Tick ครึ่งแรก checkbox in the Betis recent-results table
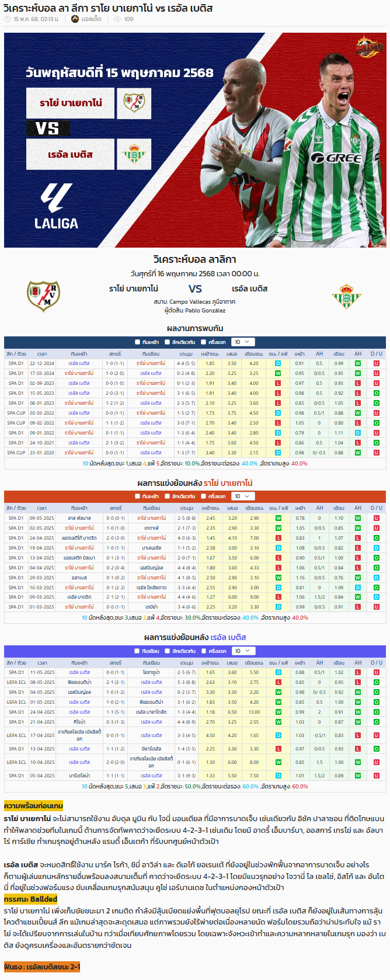 (204, 651)
